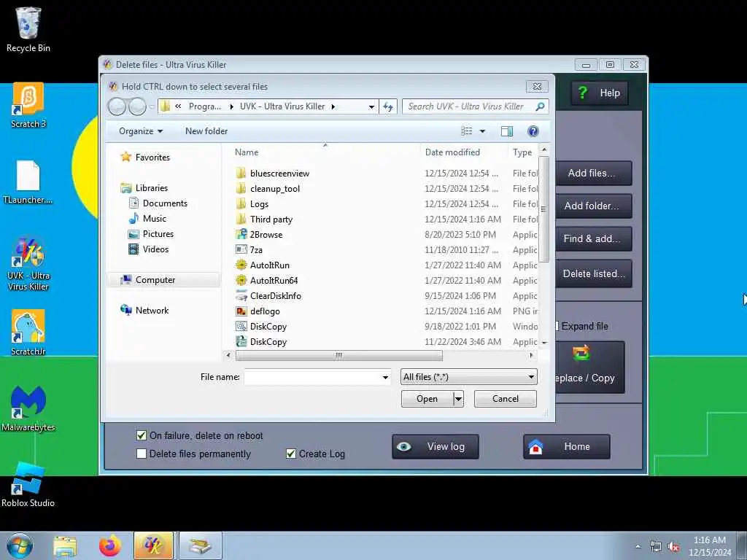Image resolution: width=747 pixels, height=560 pixels.
Task: Select Computer in the navigation pane
Action: [x=155, y=280]
